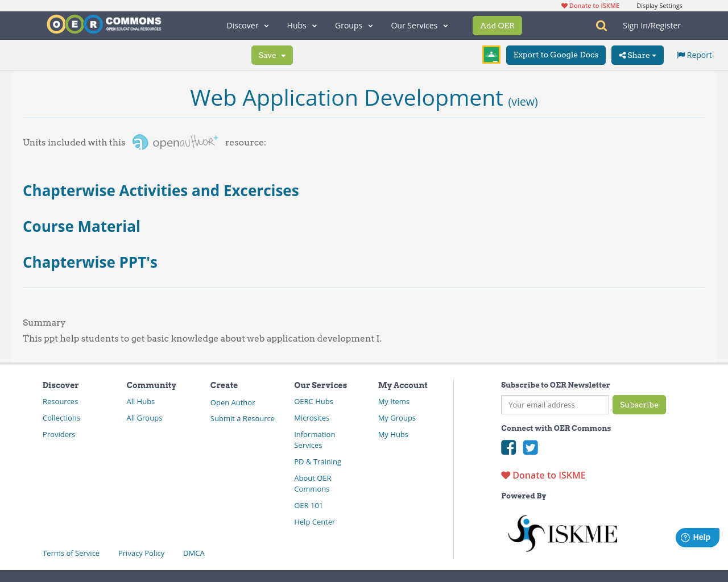Open the (view) link beside title
Screen dimensions: 728x582
click(522, 101)
